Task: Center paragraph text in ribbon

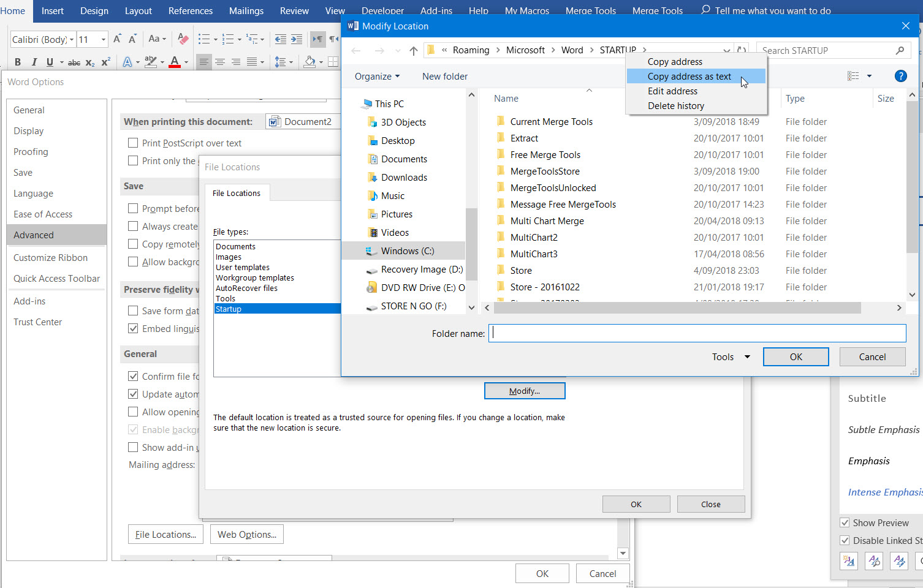Action: [x=220, y=62]
